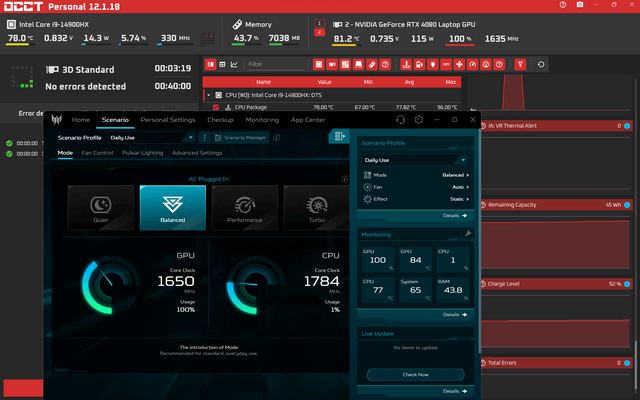The image size is (640, 400).
Task: Open the three-dot scenario options menu
Action: (205, 138)
